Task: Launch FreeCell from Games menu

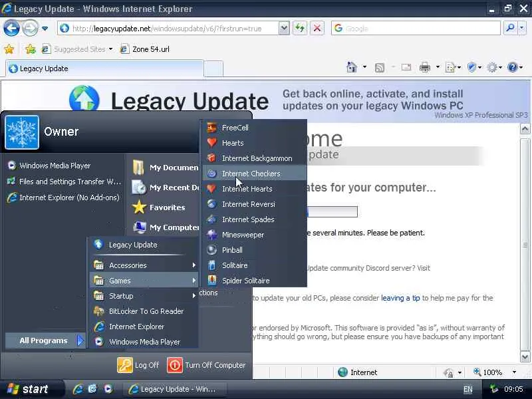Action: click(255, 128)
